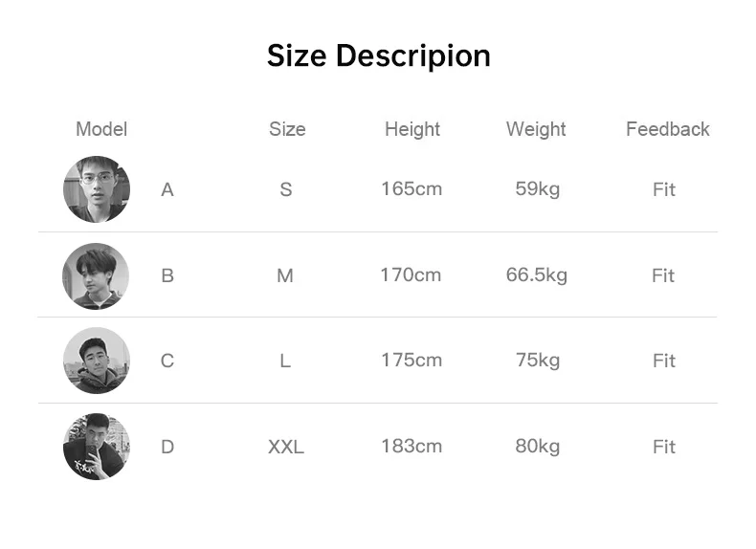Click the 80kg weight value

538,447
